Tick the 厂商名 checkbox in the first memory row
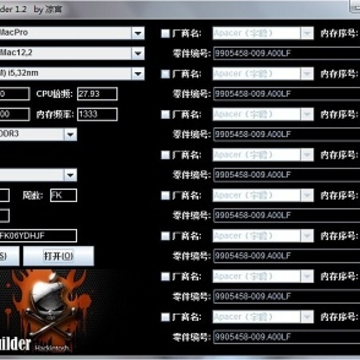Screen dimensions: 360x360 pyautogui.click(x=165, y=34)
